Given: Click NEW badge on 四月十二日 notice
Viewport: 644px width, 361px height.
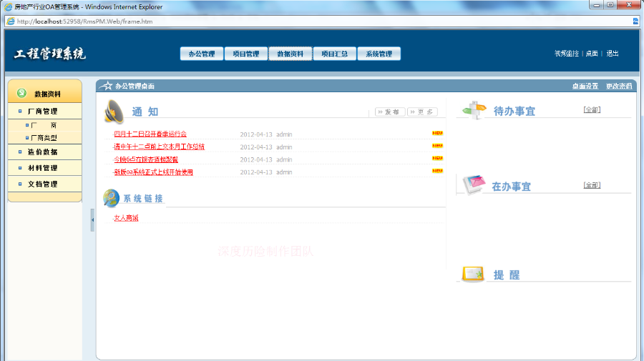Looking at the screenshot, I should 437,133.
